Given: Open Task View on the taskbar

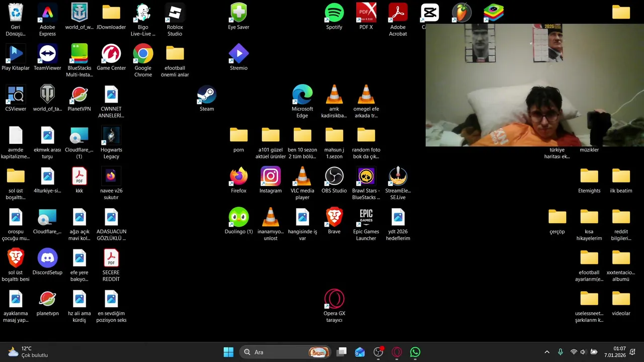Looking at the screenshot, I should point(342,352).
